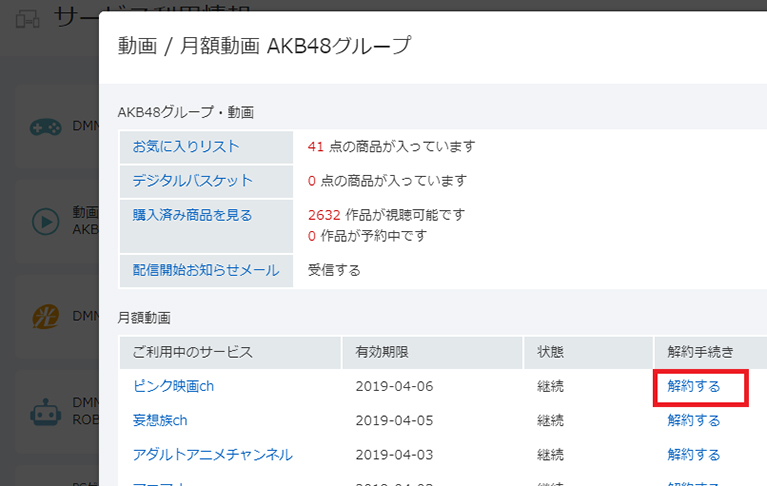Click play button video icon in sidebar
The height and width of the screenshot is (486, 767).
click(x=45, y=221)
